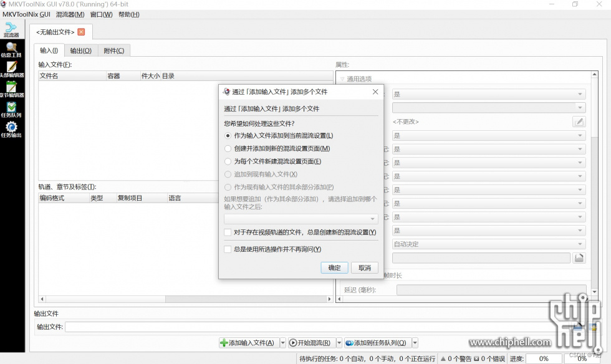Click properties panel scroll up arrow

[x=594, y=74]
